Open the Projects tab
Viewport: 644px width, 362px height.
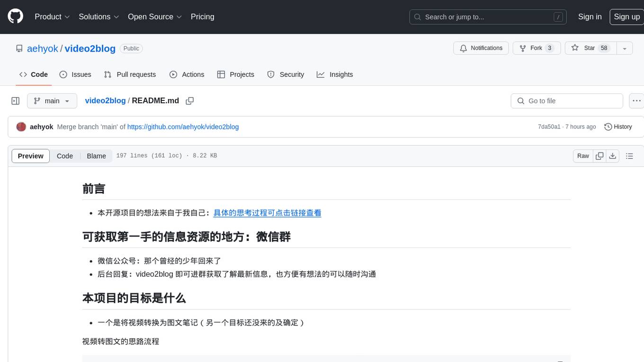click(x=236, y=74)
